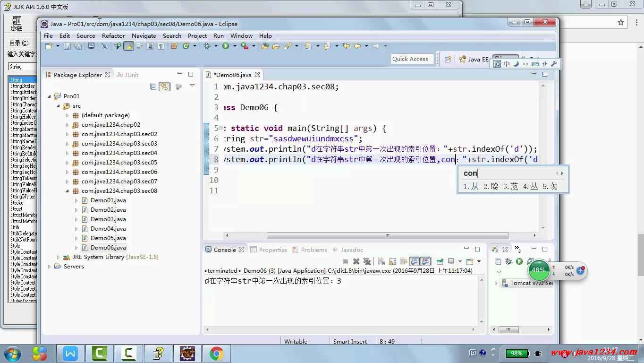The width and height of the screenshot is (644, 363).
Task: Expand com.java1234.chap02 package
Action: click(67, 125)
